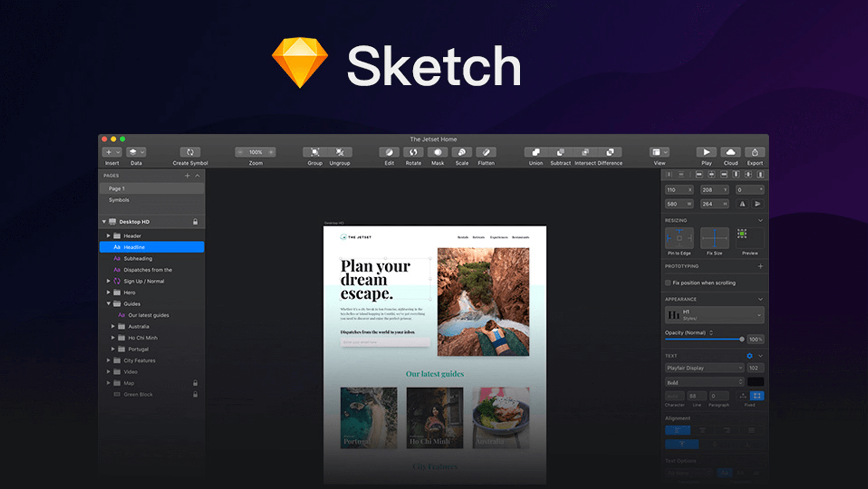Click the Export icon

(755, 152)
